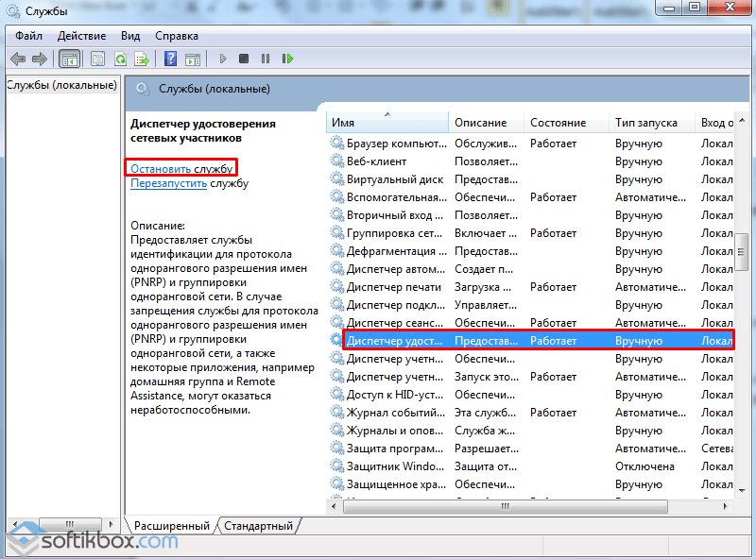Click the gear icon of Защитник Windo...
The image size is (756, 559).
tap(336, 466)
